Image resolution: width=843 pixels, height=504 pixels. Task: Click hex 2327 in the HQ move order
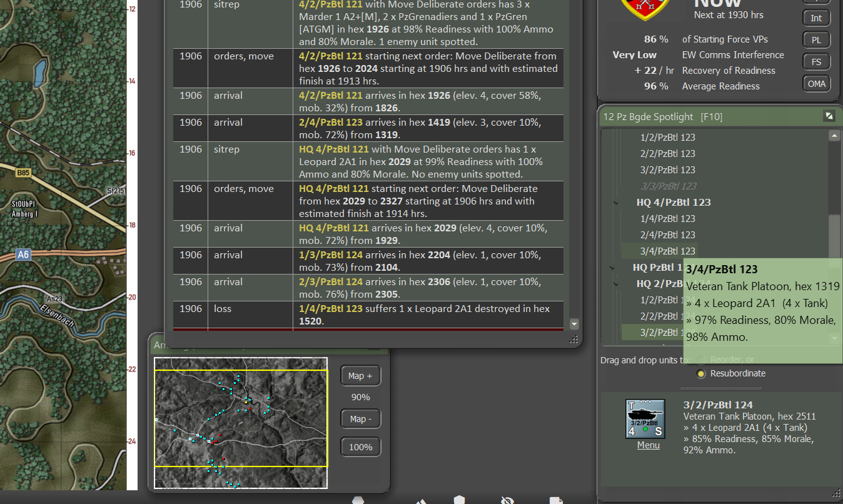(386, 201)
